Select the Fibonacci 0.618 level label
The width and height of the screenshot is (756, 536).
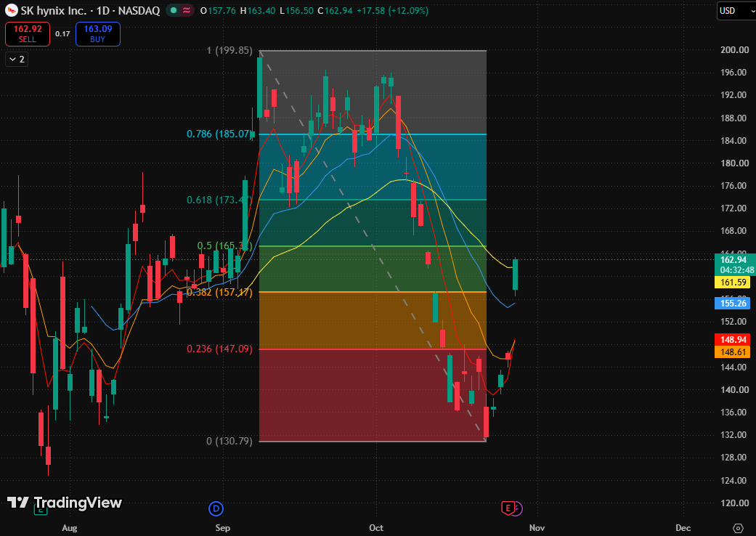click(x=219, y=200)
